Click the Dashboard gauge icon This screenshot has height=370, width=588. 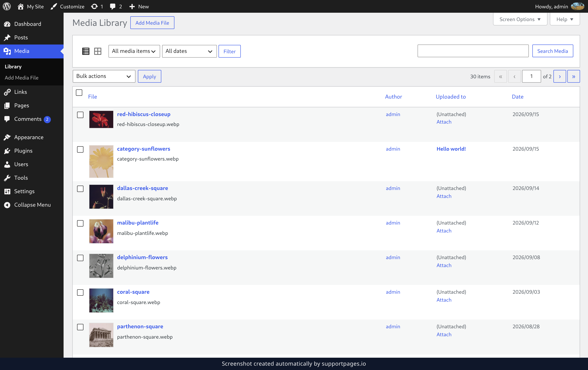point(7,24)
